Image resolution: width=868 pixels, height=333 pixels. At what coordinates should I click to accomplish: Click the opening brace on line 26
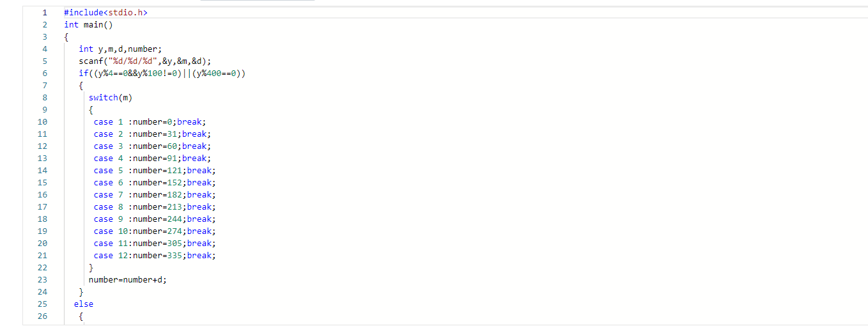pyautogui.click(x=81, y=316)
